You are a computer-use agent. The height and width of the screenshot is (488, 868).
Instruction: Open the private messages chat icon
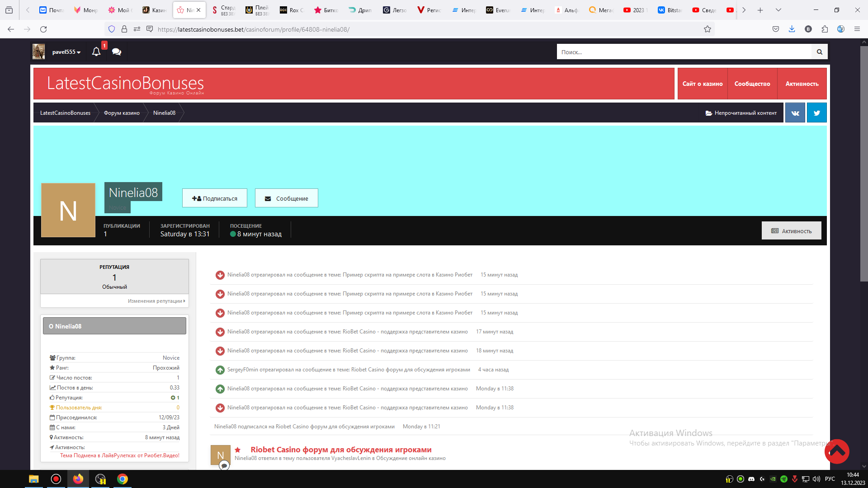click(117, 52)
